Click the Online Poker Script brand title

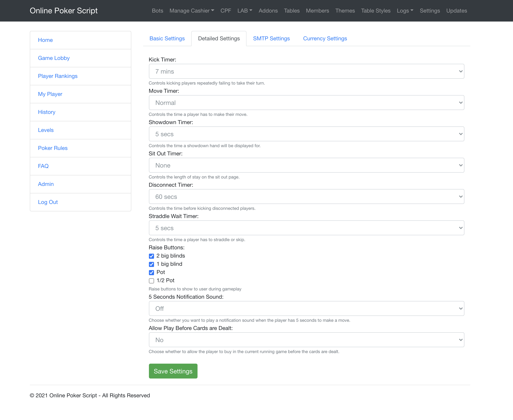[x=63, y=11]
